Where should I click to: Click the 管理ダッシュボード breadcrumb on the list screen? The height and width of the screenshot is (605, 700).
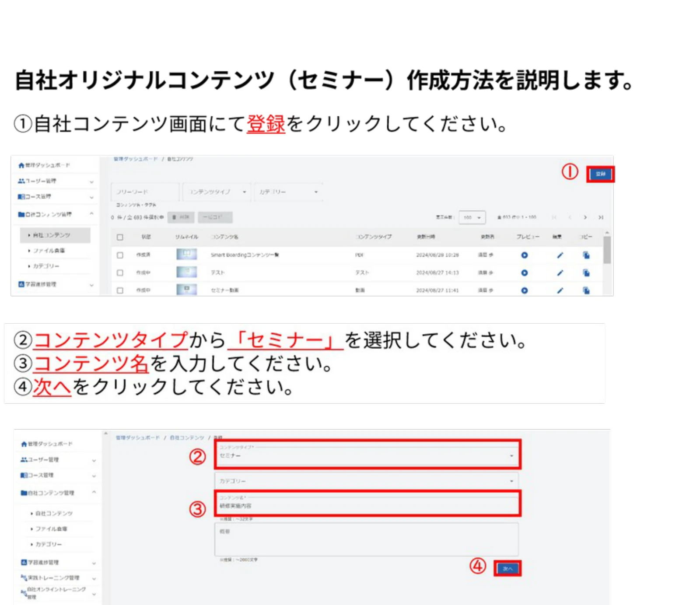136,159
